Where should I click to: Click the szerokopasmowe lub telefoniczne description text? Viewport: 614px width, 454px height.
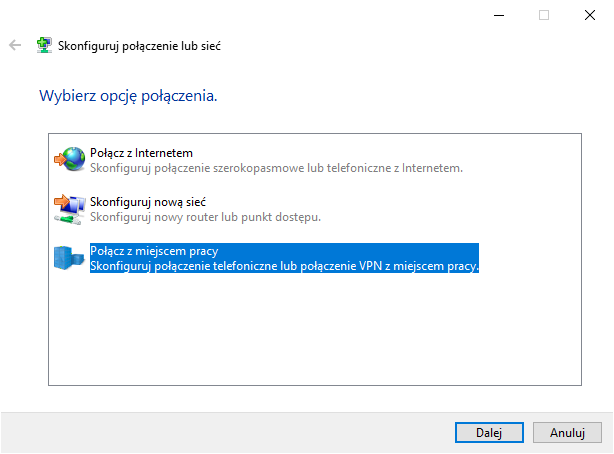point(276,168)
